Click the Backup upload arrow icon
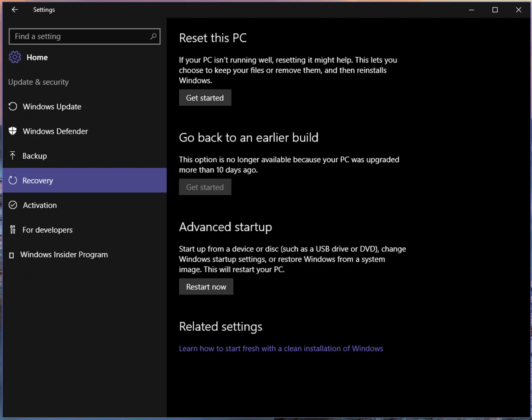This screenshot has height=420, width=532. pyautogui.click(x=13, y=156)
